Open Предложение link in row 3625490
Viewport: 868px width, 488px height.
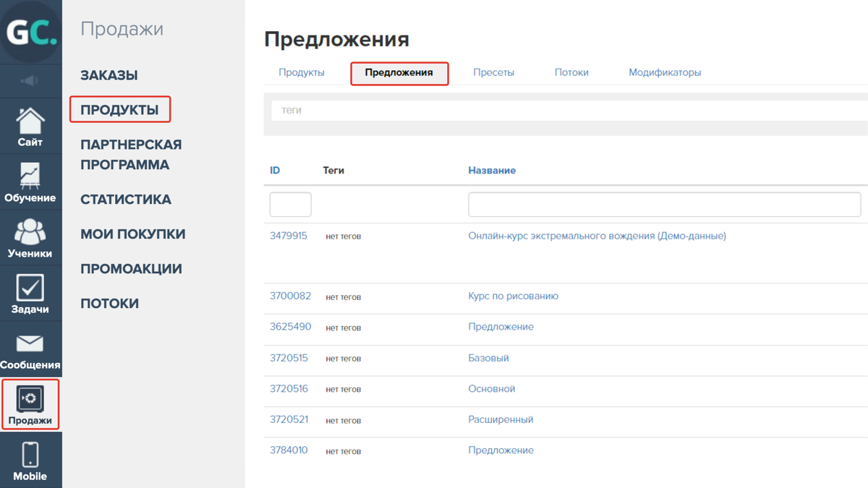[x=501, y=327]
